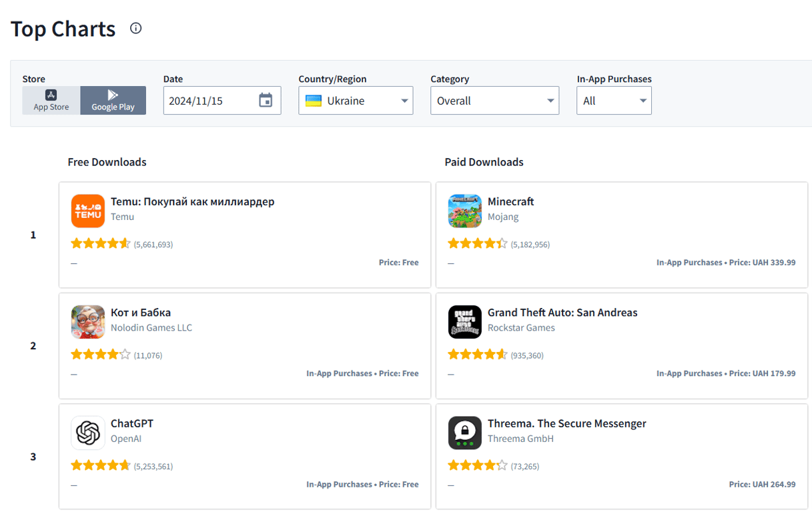Click the Grand Theft Auto San Andreas icon
The height and width of the screenshot is (512, 812).
(x=465, y=322)
